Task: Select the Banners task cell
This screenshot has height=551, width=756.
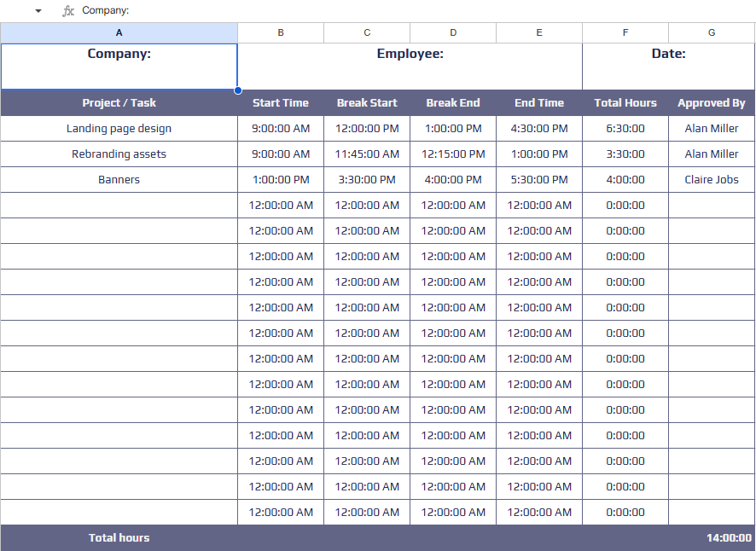Action: pos(119,180)
